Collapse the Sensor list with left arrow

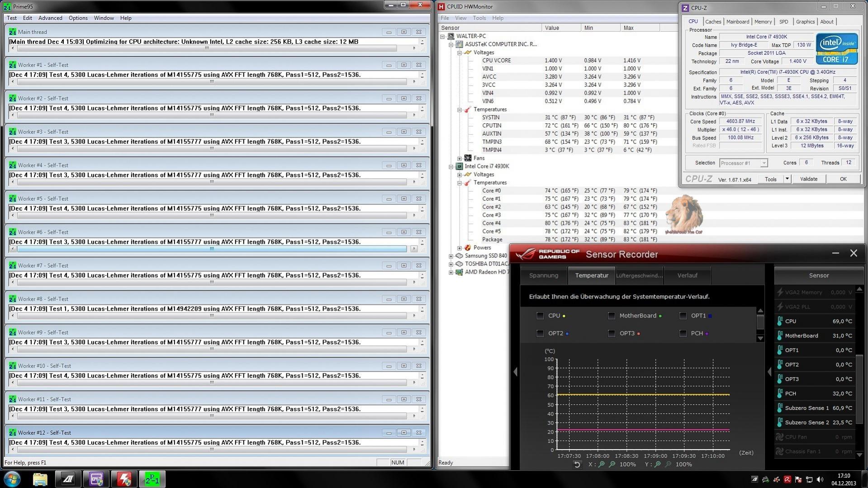(x=769, y=372)
